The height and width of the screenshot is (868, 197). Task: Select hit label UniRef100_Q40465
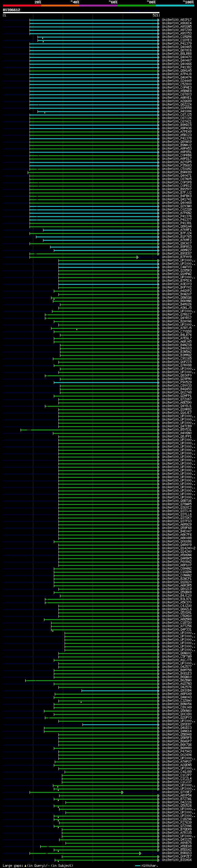177,47
